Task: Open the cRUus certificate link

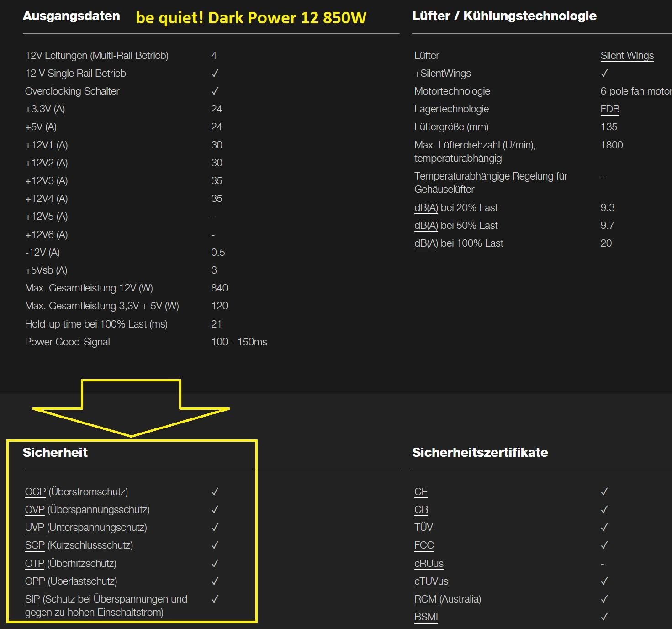Action: coord(429,564)
